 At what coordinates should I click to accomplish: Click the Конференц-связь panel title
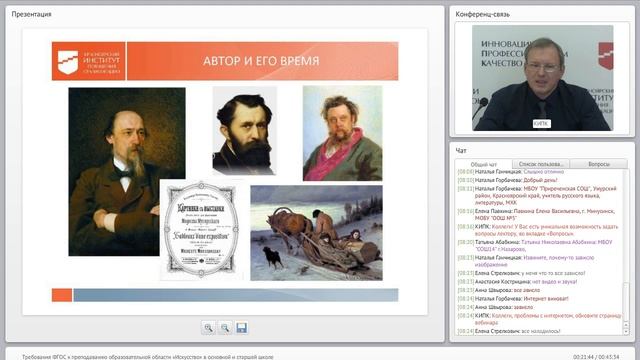coord(482,14)
